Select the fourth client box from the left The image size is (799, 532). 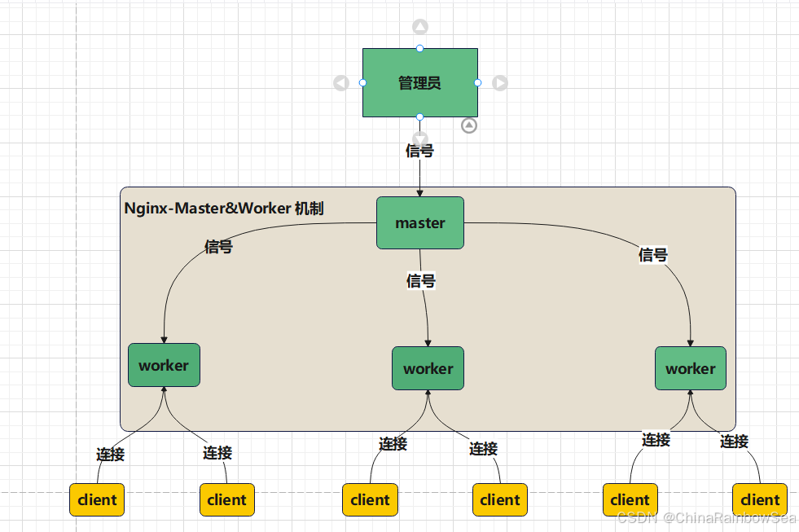(500, 500)
